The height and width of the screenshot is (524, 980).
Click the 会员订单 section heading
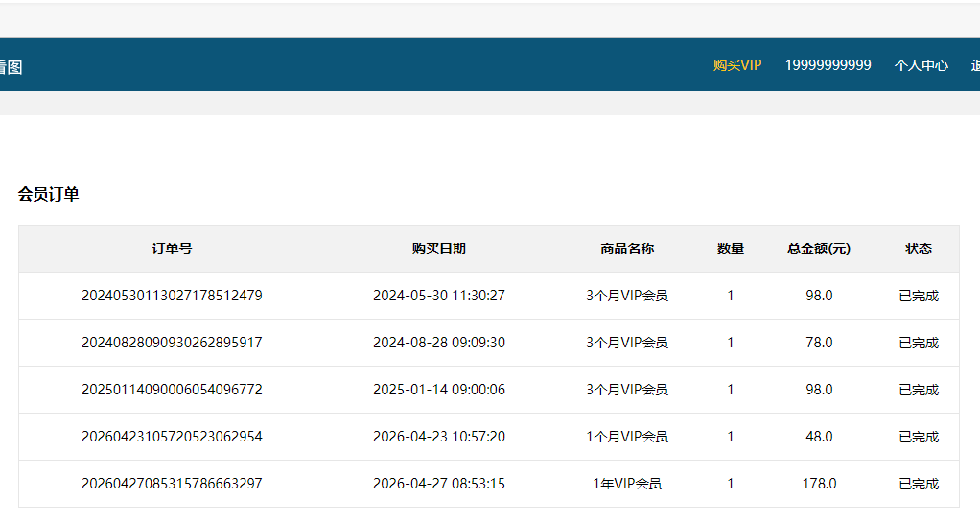(x=48, y=195)
